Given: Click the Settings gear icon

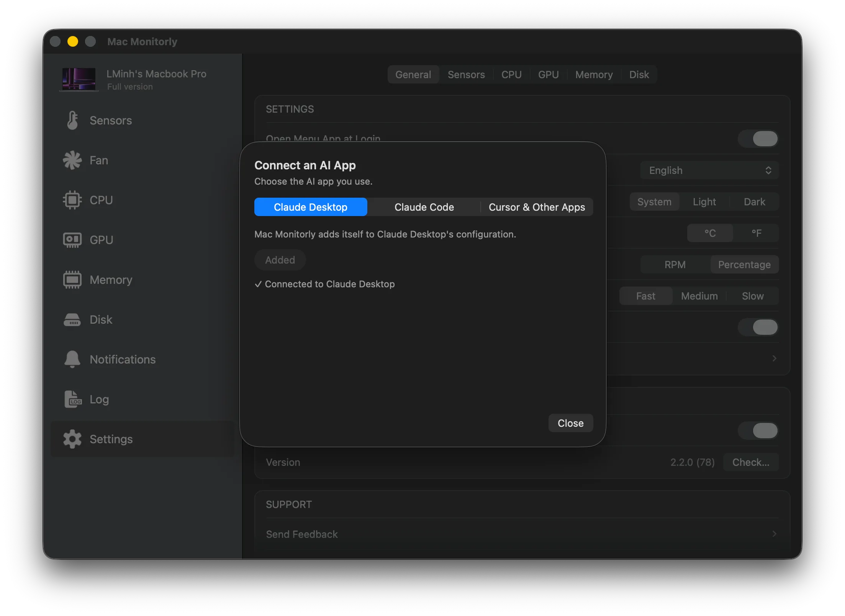Looking at the screenshot, I should (x=72, y=439).
